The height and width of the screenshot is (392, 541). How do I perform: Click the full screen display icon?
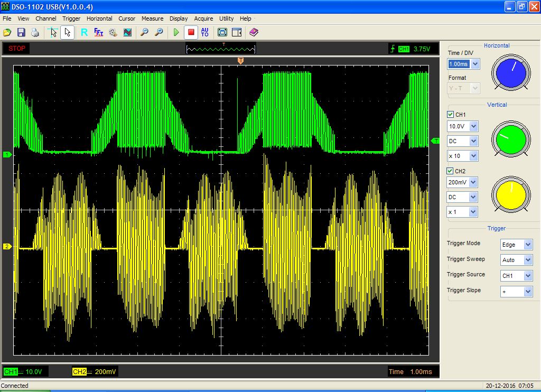(222, 32)
